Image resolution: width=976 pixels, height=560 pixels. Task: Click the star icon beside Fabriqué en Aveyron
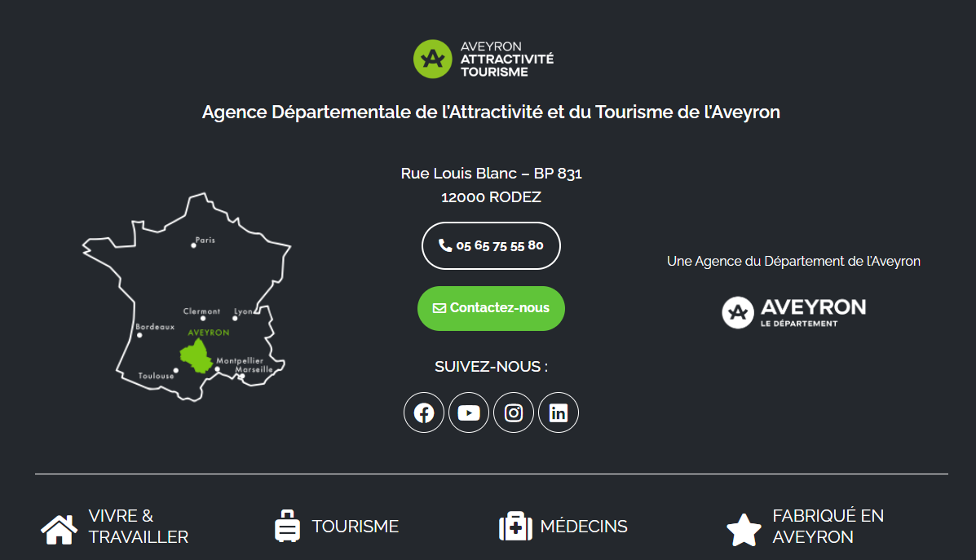tap(744, 530)
